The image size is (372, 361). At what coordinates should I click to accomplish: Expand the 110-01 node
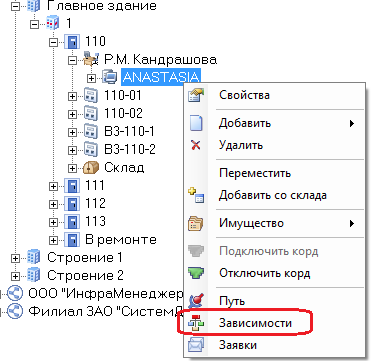pyautogui.click(x=72, y=96)
